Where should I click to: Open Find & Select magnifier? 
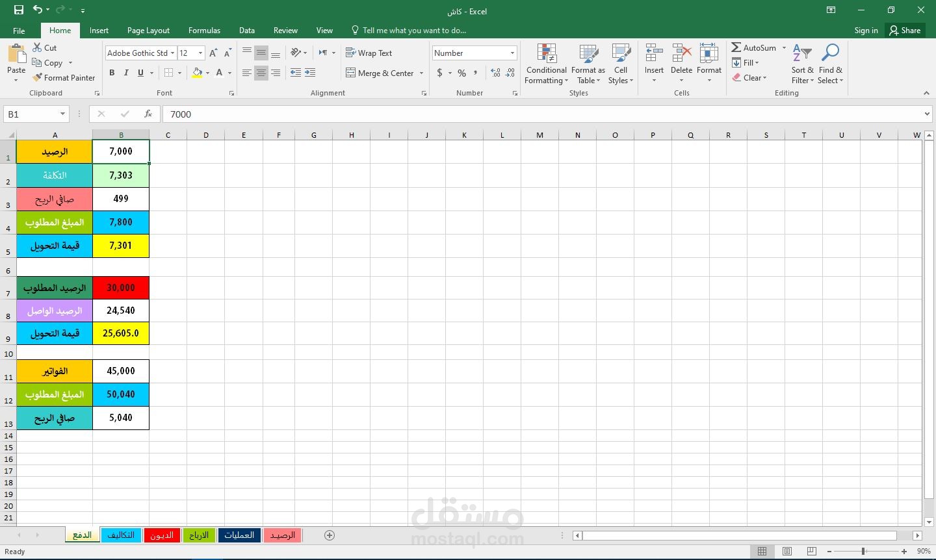click(x=830, y=64)
